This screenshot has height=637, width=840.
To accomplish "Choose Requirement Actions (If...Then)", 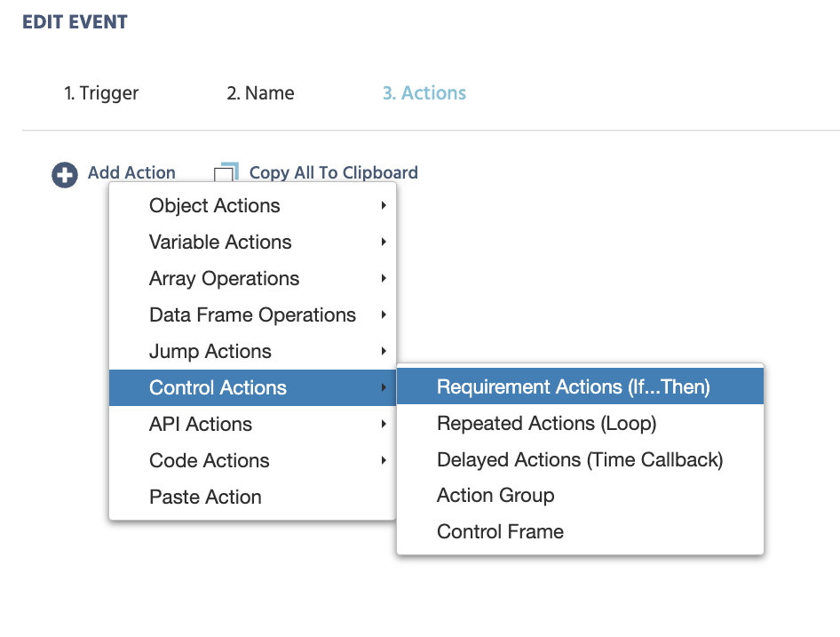I will click(580, 386).
